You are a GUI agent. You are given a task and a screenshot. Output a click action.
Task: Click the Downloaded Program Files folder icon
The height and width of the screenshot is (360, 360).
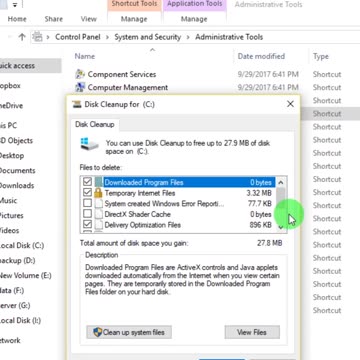[99, 182]
